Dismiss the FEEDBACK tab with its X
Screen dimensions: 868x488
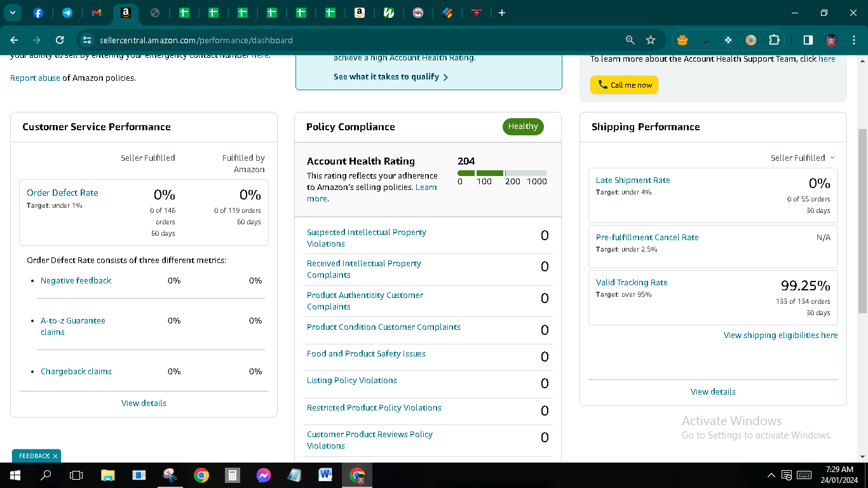pos(55,456)
